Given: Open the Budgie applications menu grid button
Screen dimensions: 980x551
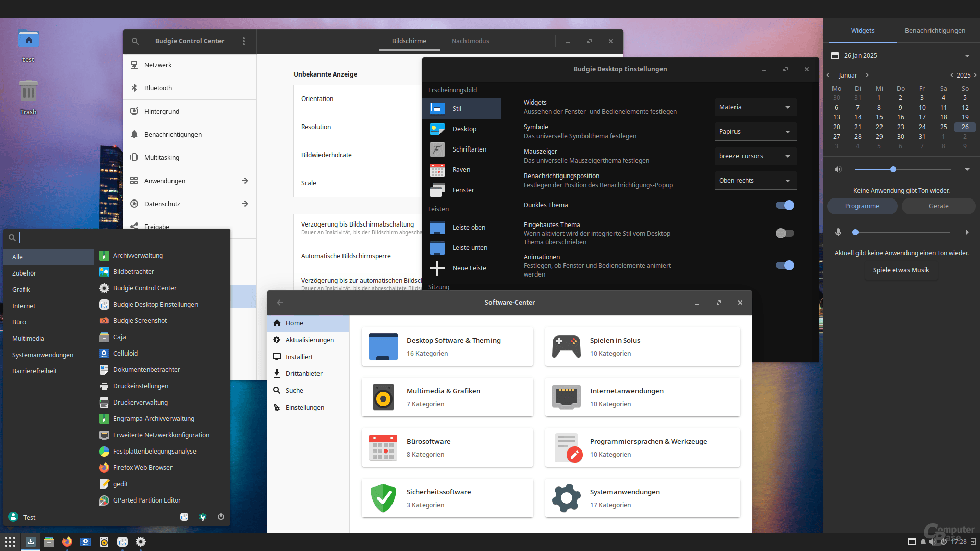Looking at the screenshot, I should (10, 542).
